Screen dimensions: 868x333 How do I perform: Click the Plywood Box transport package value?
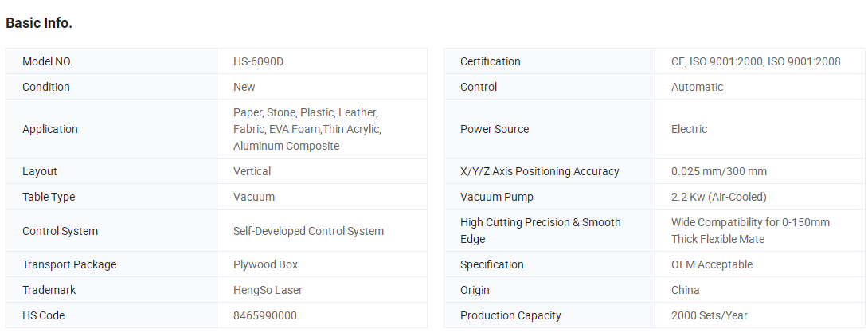(265, 264)
